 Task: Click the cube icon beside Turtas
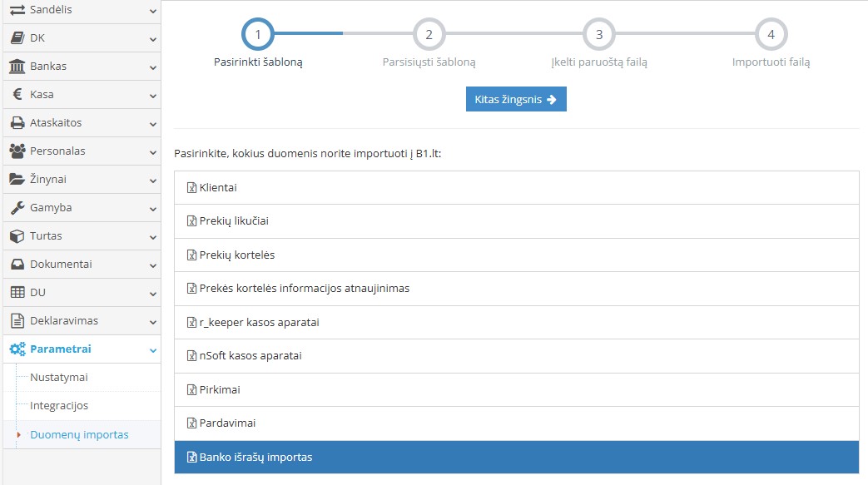pyautogui.click(x=17, y=236)
